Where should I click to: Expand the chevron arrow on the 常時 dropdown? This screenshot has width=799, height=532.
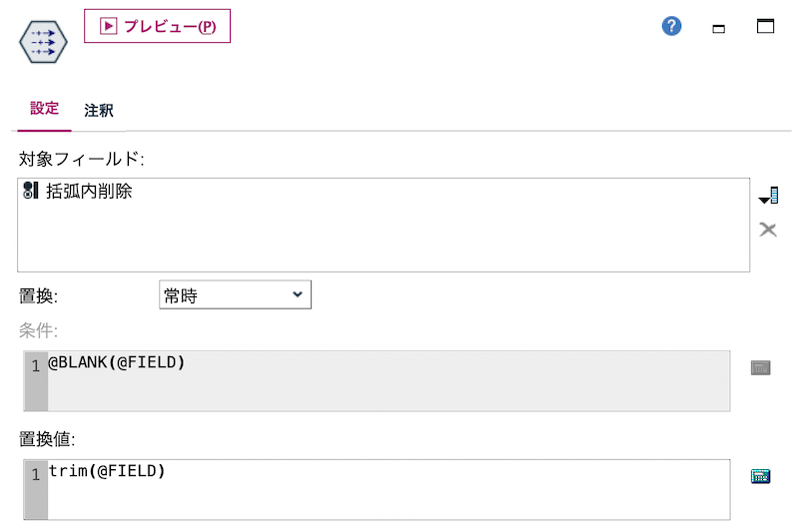tap(298, 294)
